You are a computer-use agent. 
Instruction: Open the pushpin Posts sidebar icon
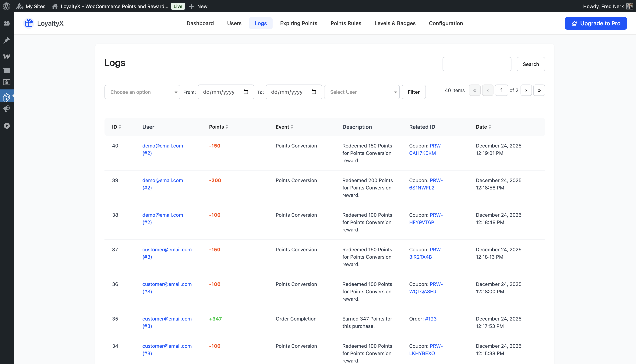coord(7,40)
